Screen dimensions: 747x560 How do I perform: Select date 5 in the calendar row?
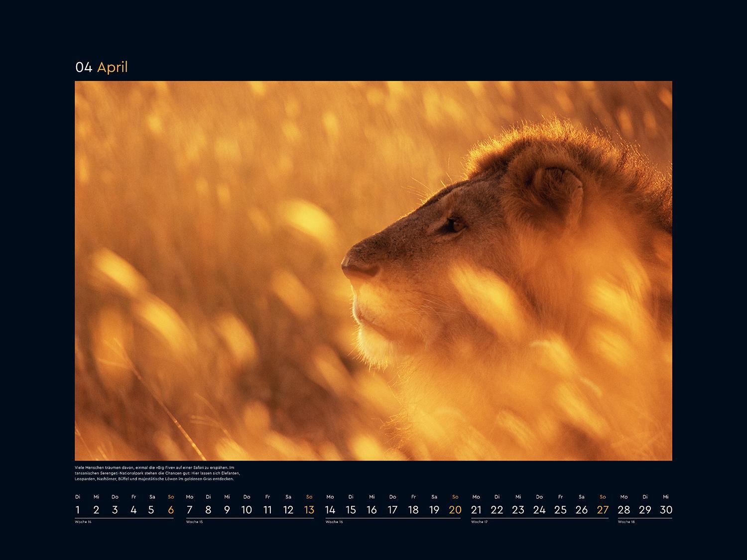coord(152,510)
